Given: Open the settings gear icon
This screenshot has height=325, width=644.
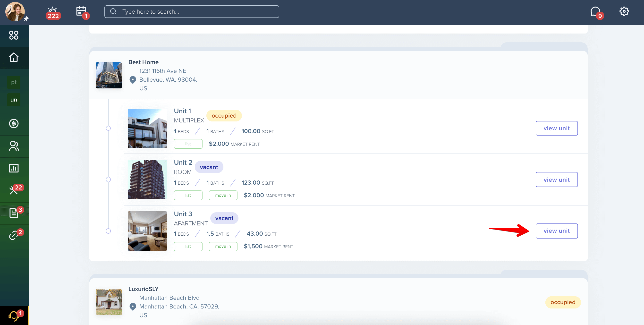Looking at the screenshot, I should (624, 11).
